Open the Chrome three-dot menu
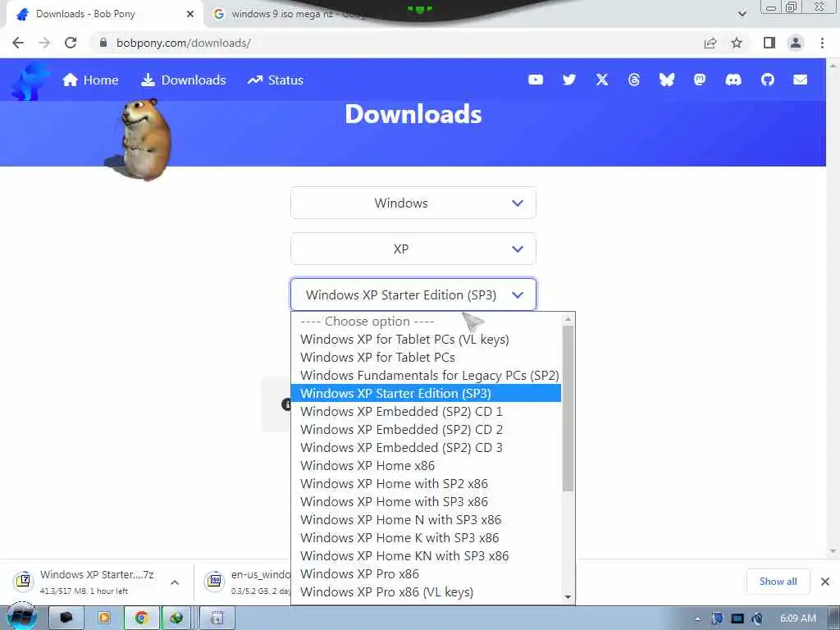 822,43
